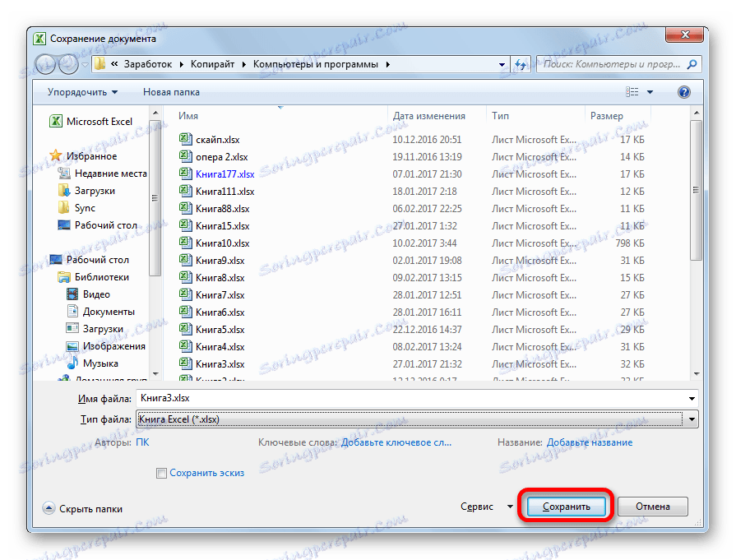Click the file icon of опера 2.xlsx
This screenshot has height=560, width=736.
(x=185, y=156)
